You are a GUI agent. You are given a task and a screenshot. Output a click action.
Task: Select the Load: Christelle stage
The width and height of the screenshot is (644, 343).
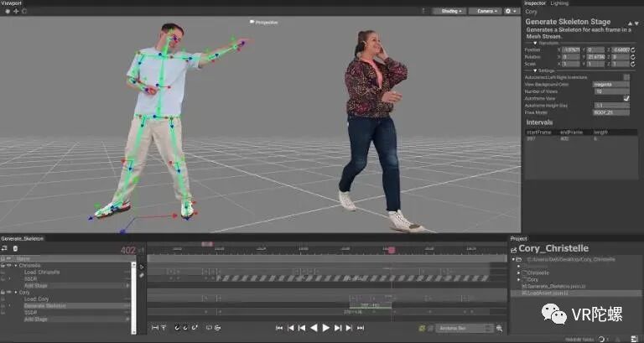pyautogui.click(x=42, y=272)
